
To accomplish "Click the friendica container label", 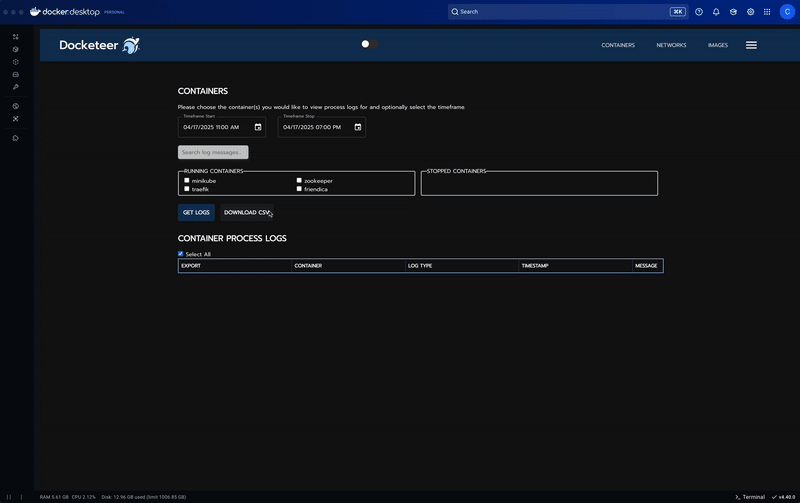I will tap(316, 189).
